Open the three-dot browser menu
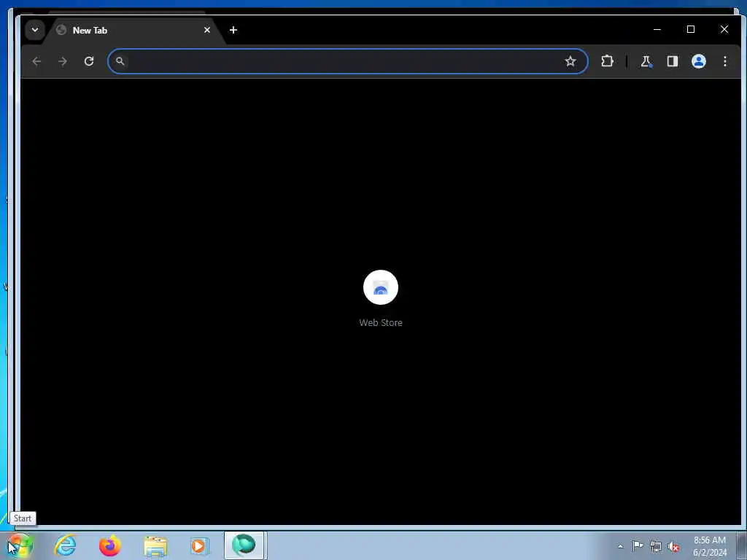The width and height of the screenshot is (747, 560). coord(724,61)
